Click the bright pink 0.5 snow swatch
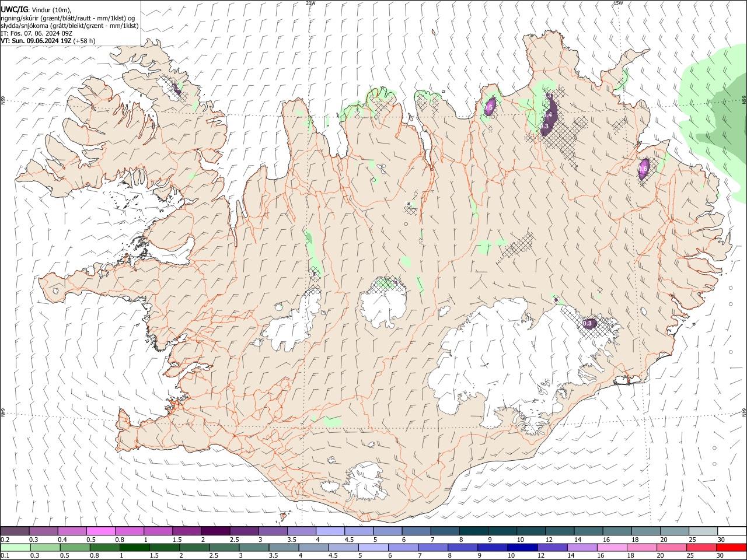 100,531
